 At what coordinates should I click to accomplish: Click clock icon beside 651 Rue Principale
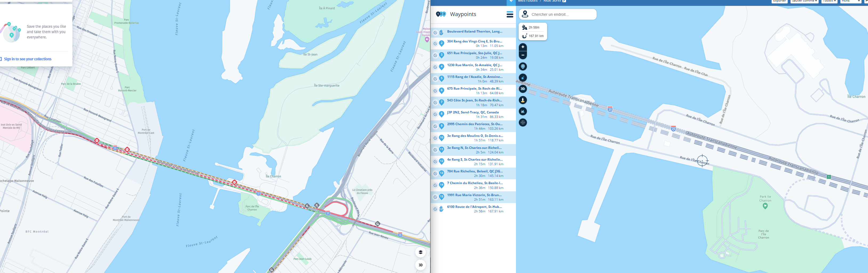coord(435,55)
